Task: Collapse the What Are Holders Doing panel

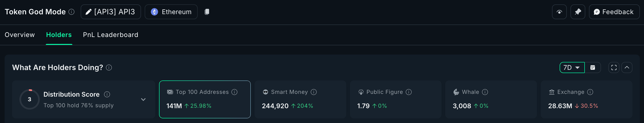Action: point(627,68)
